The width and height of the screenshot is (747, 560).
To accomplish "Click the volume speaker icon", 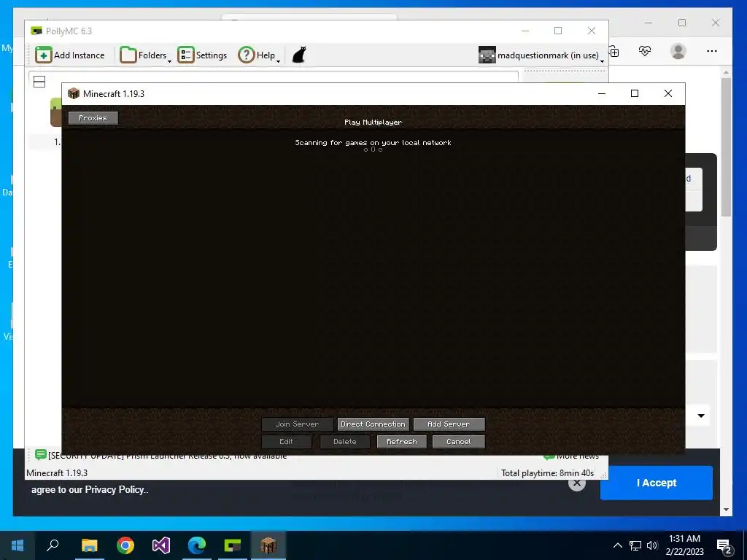I will click(652, 545).
